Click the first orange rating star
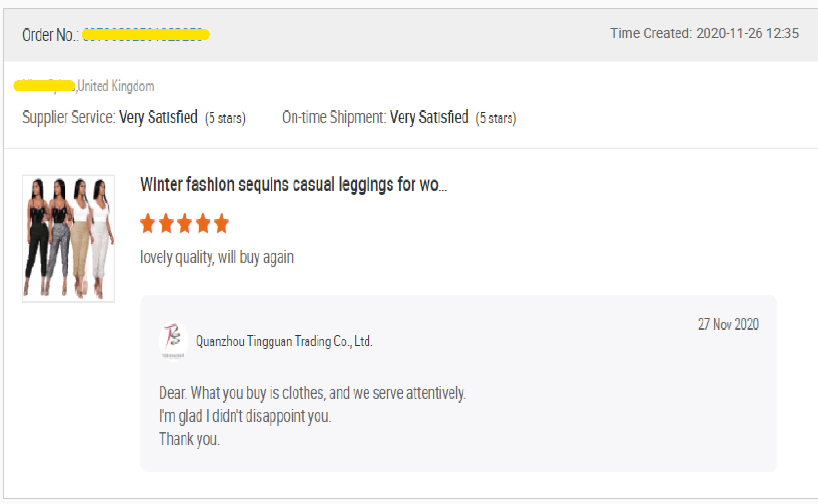818x504 pixels. click(148, 223)
